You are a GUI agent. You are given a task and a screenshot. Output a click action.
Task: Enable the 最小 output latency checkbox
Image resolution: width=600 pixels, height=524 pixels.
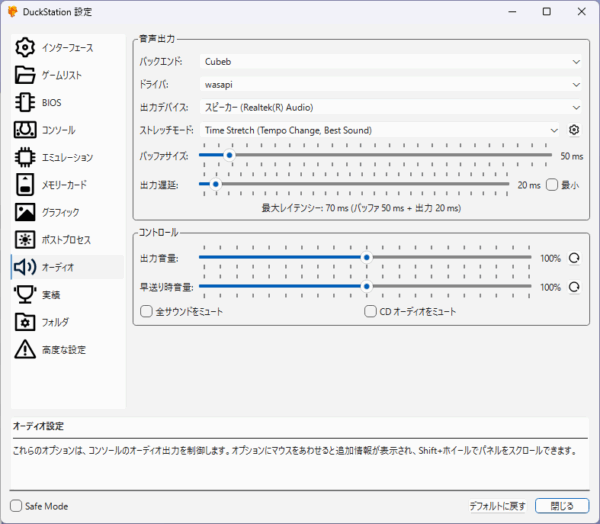click(552, 185)
